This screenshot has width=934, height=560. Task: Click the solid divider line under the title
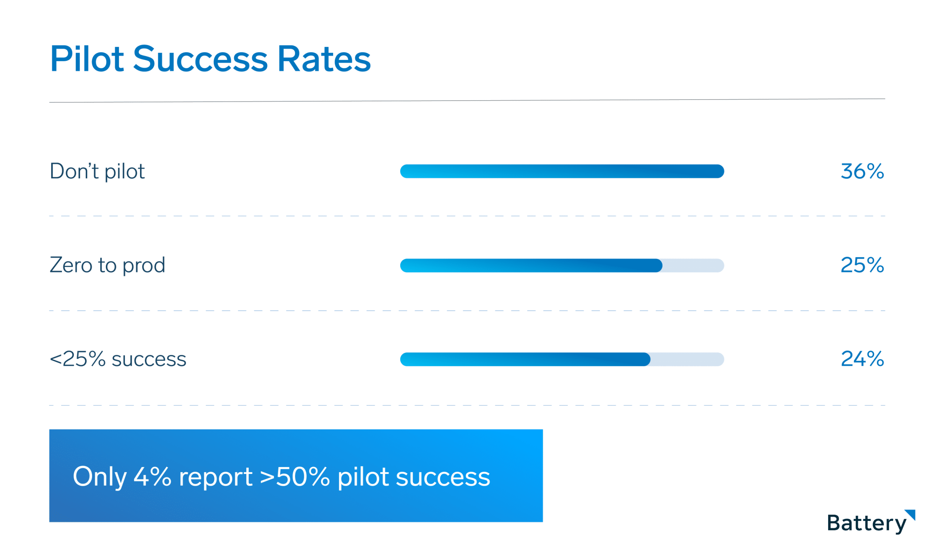pos(467,101)
